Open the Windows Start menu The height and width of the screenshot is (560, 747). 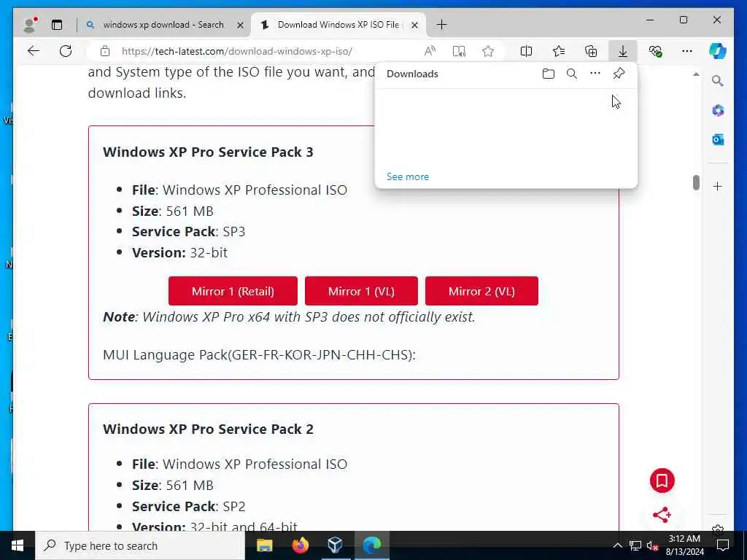pos(18,545)
